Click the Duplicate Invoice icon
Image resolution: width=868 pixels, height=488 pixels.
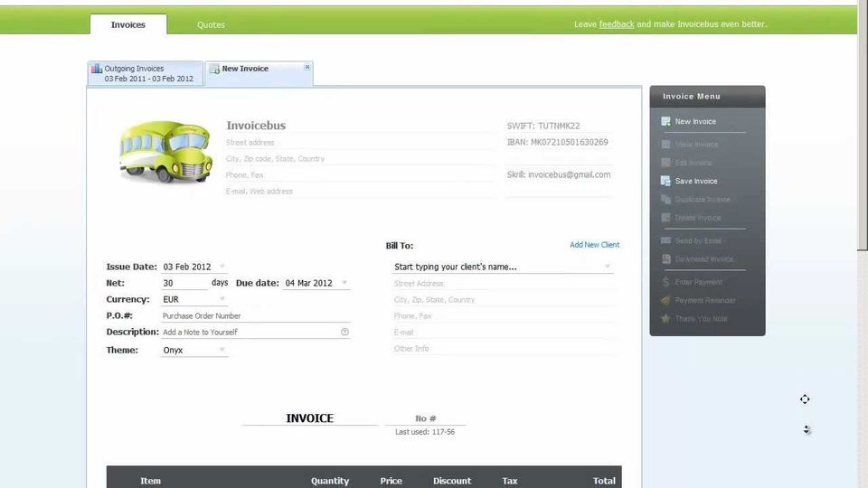(x=666, y=199)
